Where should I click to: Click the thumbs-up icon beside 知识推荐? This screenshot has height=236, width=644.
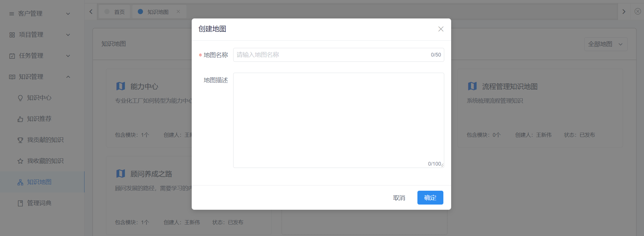(20, 119)
